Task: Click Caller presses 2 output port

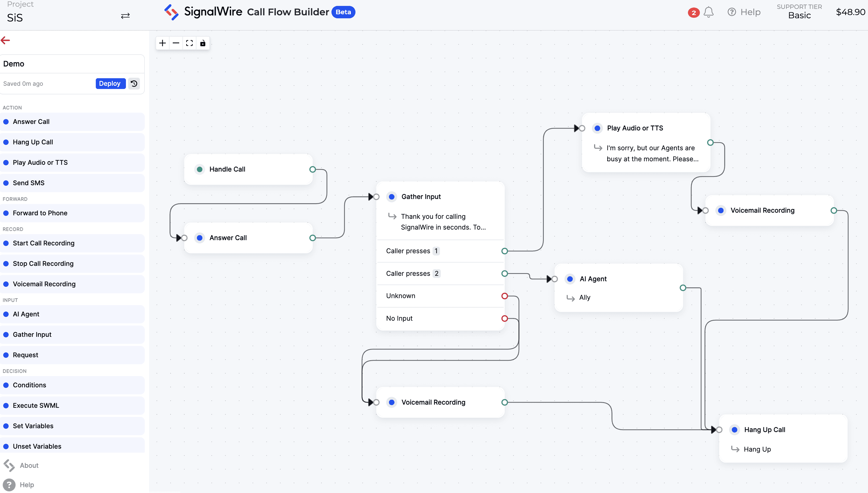Action: tap(505, 274)
